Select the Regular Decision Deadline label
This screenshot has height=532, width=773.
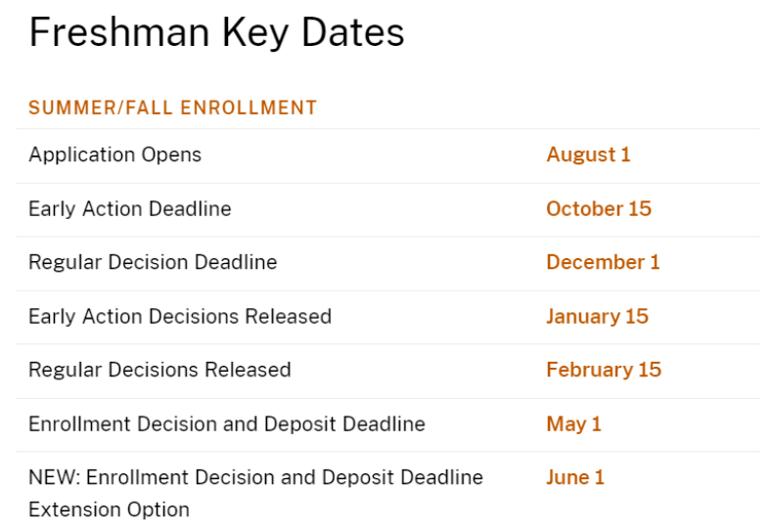click(153, 262)
